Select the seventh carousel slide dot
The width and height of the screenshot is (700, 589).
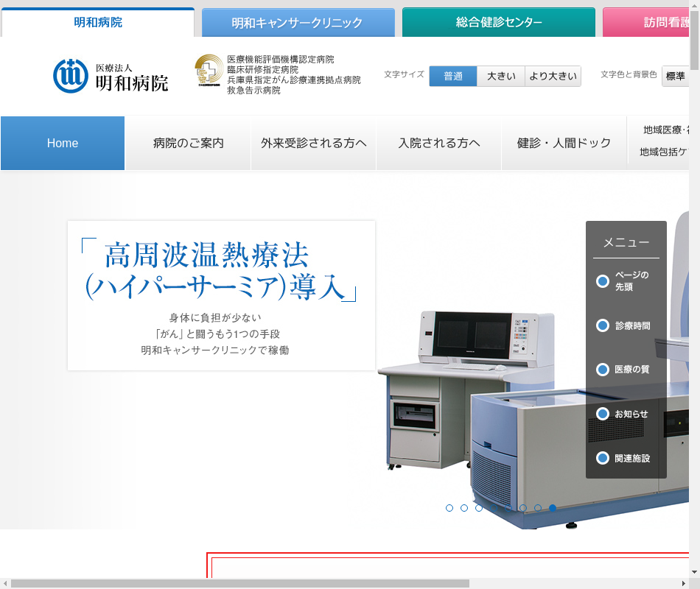tap(538, 508)
